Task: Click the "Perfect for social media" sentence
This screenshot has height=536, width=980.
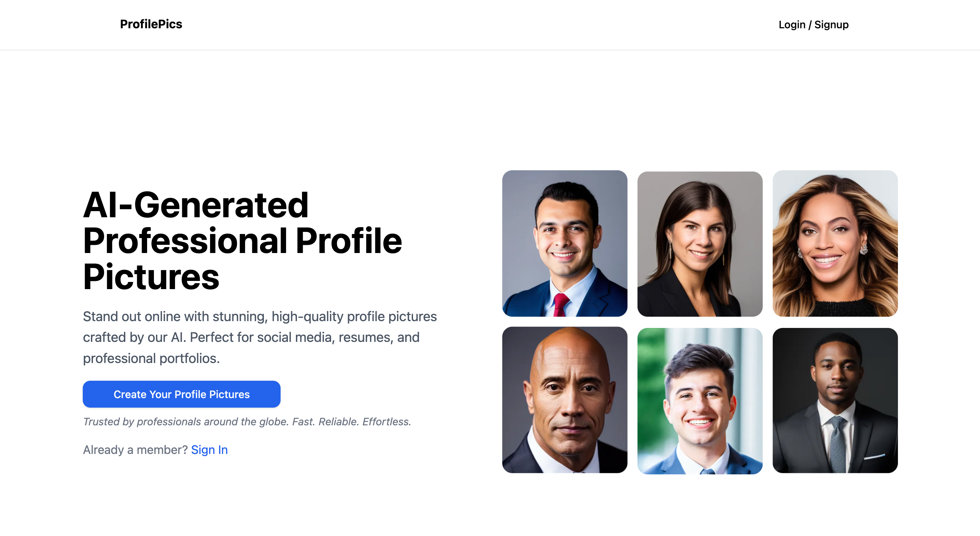Action: point(304,337)
